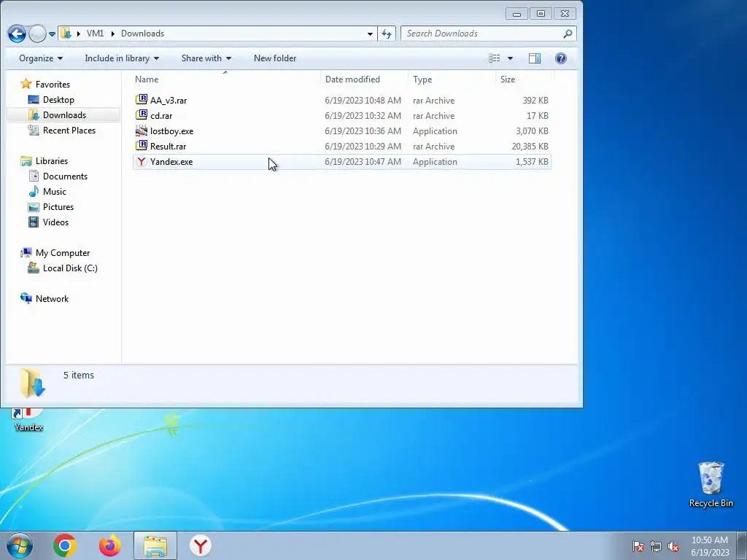This screenshot has height=560, width=747.
Task: Click Downloads in the address breadcrumb
Action: [142, 34]
